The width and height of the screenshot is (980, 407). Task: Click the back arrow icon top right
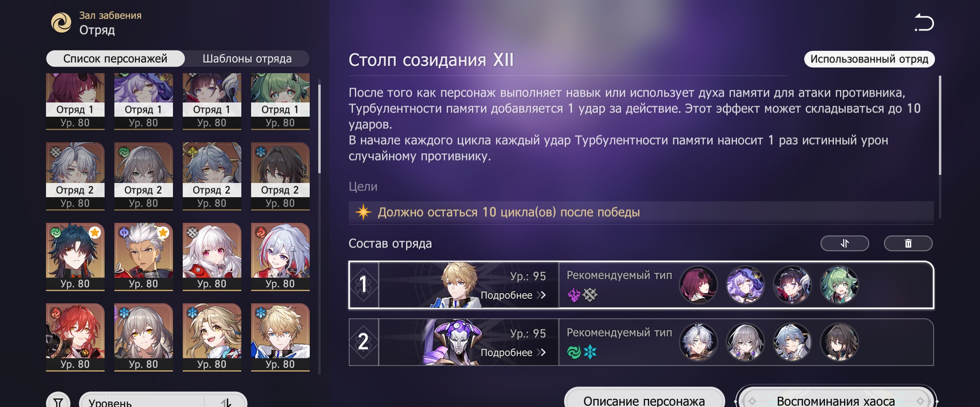[924, 23]
